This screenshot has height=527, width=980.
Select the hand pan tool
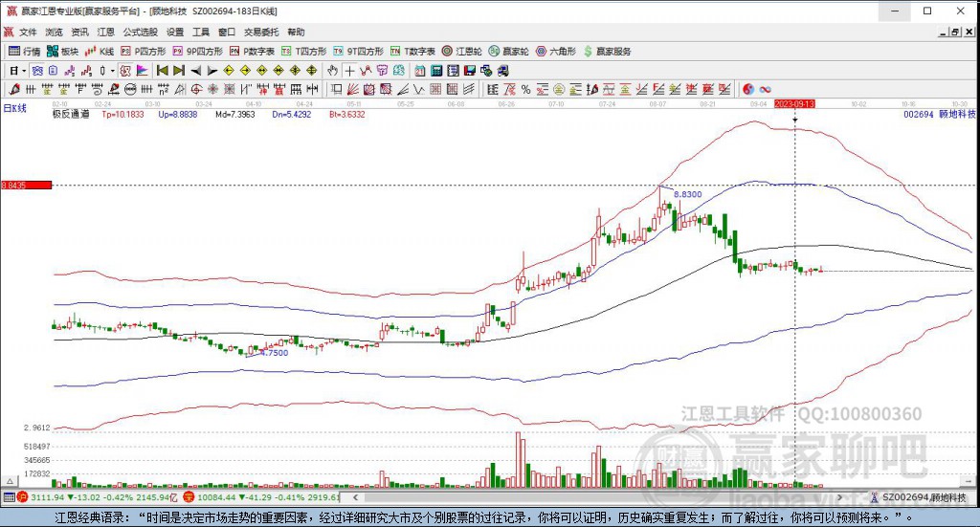tap(332, 71)
